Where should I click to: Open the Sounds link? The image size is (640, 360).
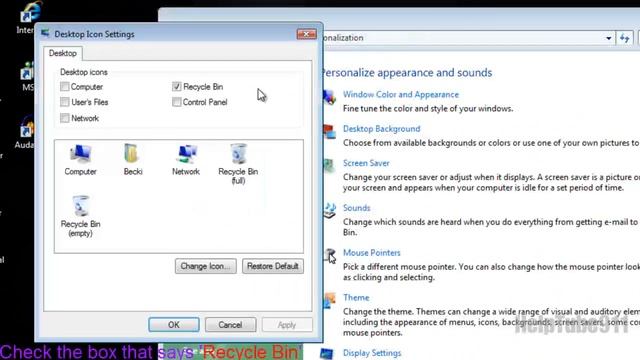pyautogui.click(x=356, y=208)
